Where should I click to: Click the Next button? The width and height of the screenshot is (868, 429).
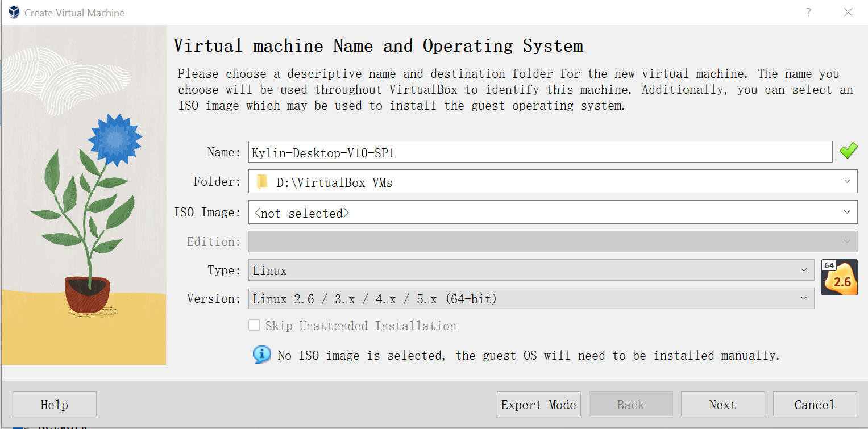click(x=722, y=405)
